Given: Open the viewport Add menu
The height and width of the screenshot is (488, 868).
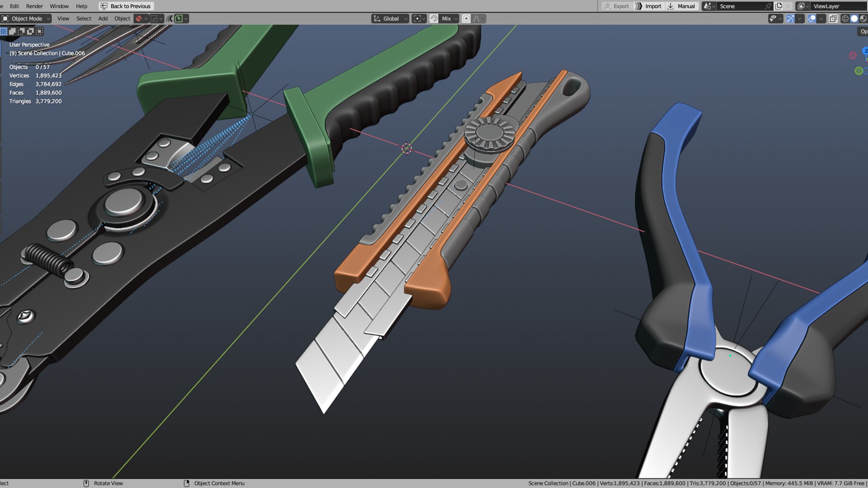Looking at the screenshot, I should click(103, 19).
